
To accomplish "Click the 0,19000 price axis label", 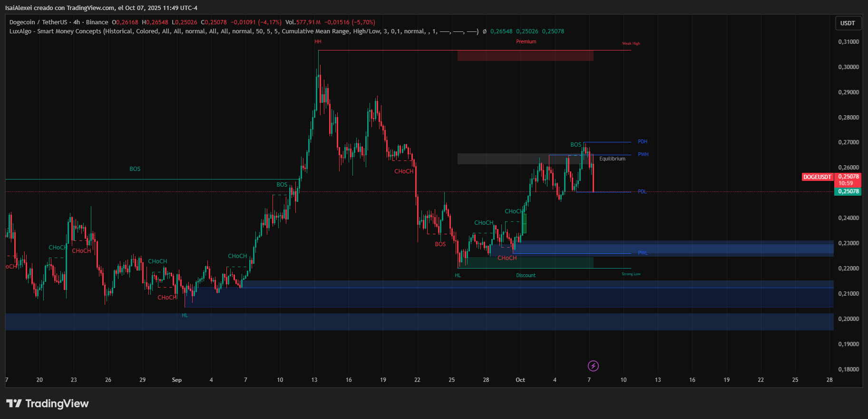I will (x=848, y=344).
